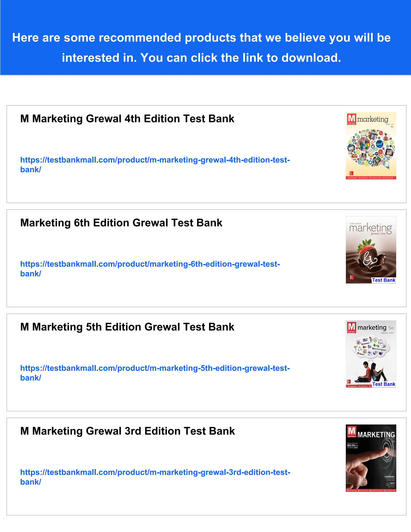
Task: Click the thought cloud on 5e cover
Action: coord(371,347)
